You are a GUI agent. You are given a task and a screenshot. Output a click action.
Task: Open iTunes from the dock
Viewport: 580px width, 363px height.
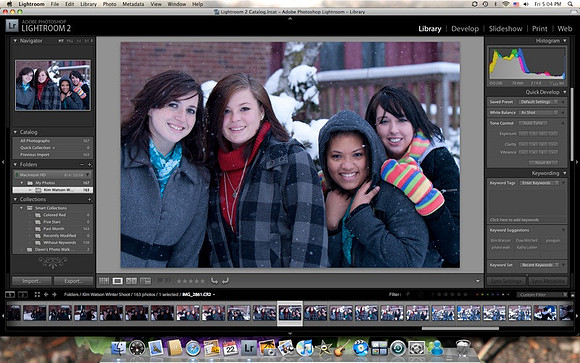click(x=305, y=348)
